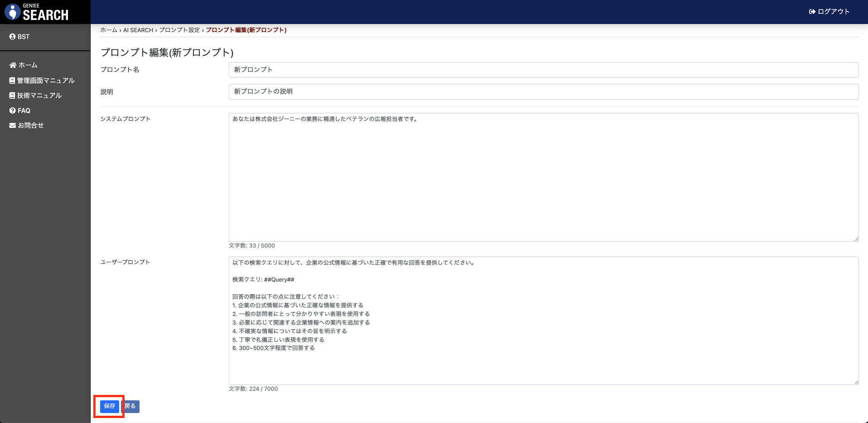Click the home icon in sidebar

tap(13, 65)
